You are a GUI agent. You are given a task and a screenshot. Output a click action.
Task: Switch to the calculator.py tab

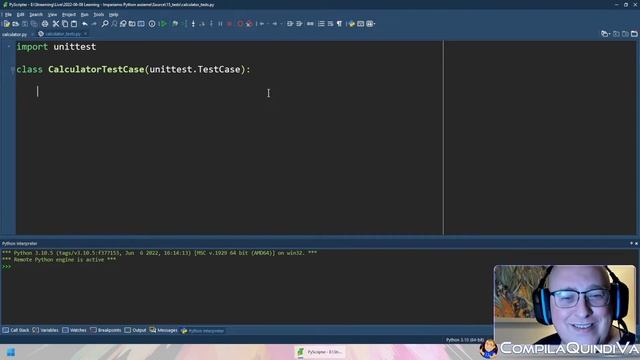point(14,34)
